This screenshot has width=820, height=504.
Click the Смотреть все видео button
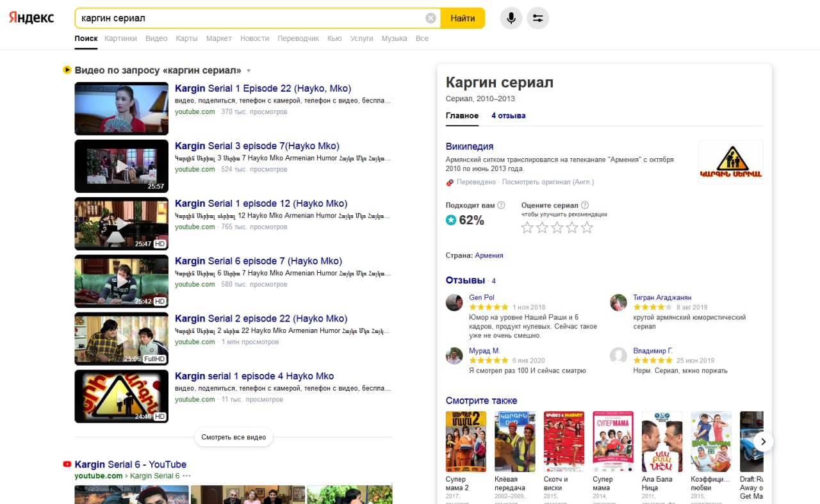[234, 437]
